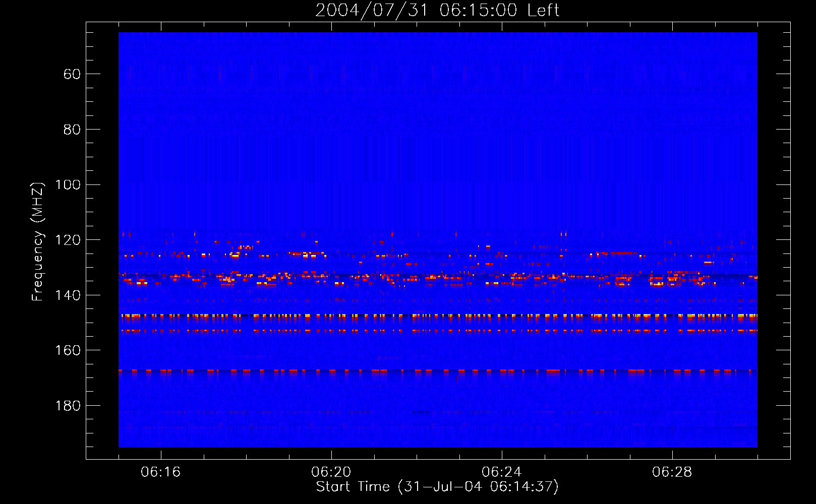Click the 140 MHz frequency tick label

(x=68, y=295)
